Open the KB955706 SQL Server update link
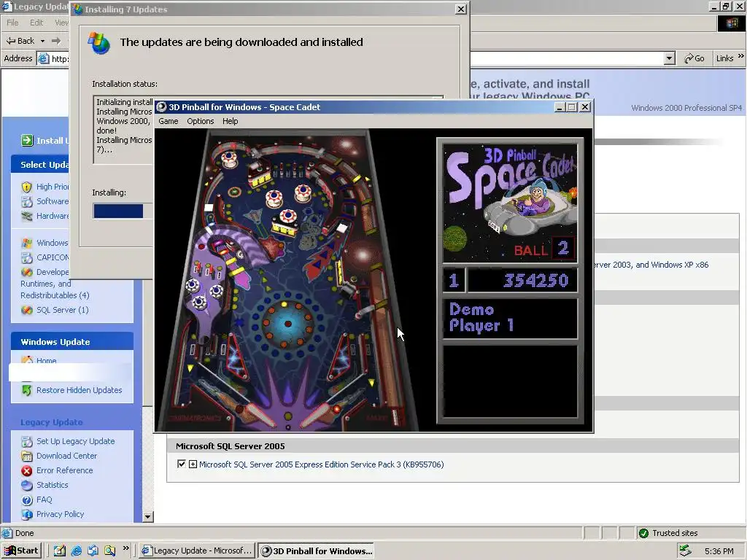Viewport: 747px width, 560px height. coord(321,464)
